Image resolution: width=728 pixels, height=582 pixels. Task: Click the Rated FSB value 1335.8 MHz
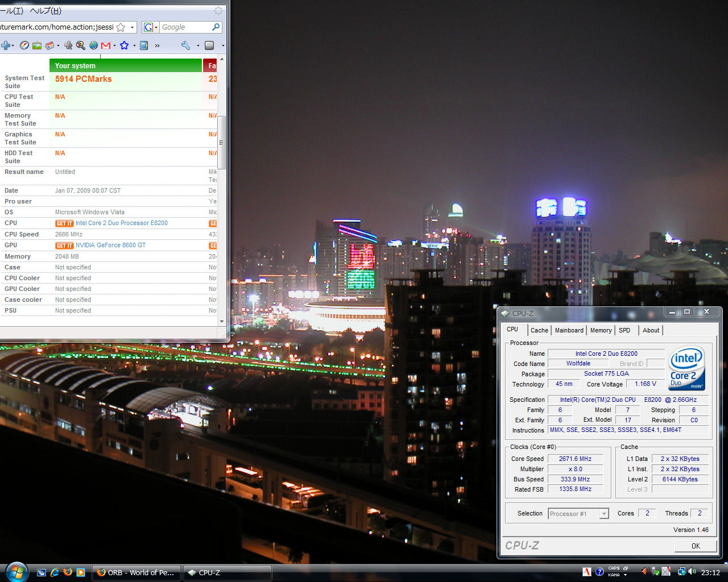tap(575, 489)
